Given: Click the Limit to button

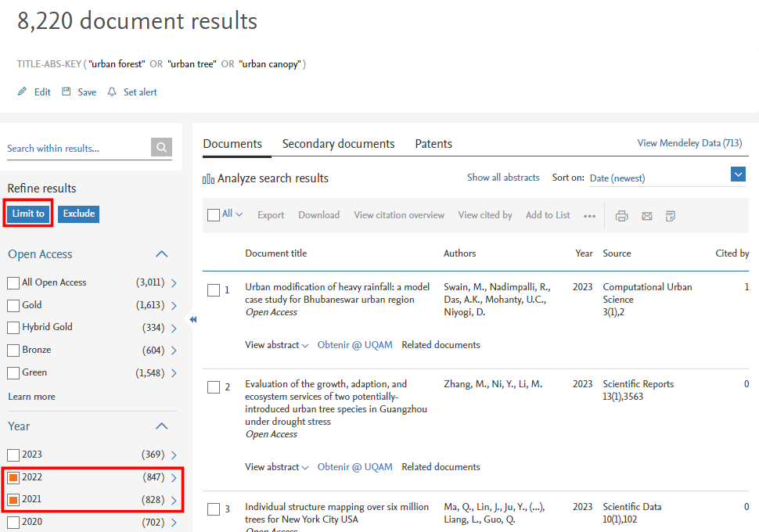Looking at the screenshot, I should (28, 214).
